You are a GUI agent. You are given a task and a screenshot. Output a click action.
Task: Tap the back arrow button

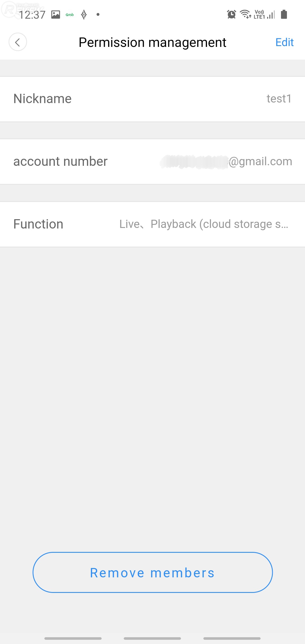pos(18,42)
